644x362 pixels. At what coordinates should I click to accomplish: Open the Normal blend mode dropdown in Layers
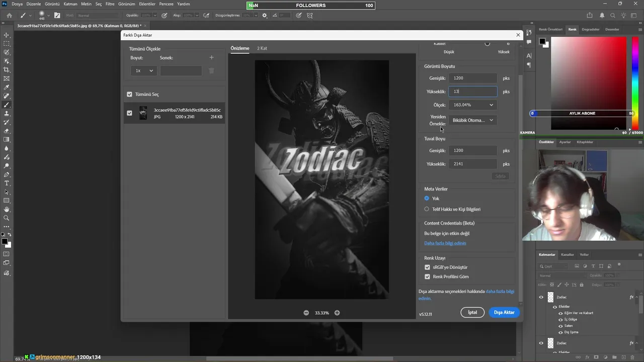(x=562, y=276)
